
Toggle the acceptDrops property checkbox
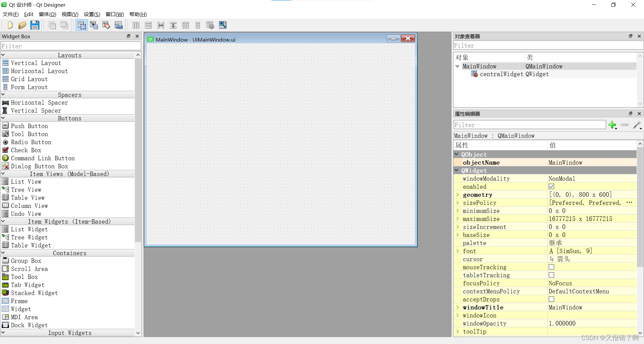[x=551, y=299]
